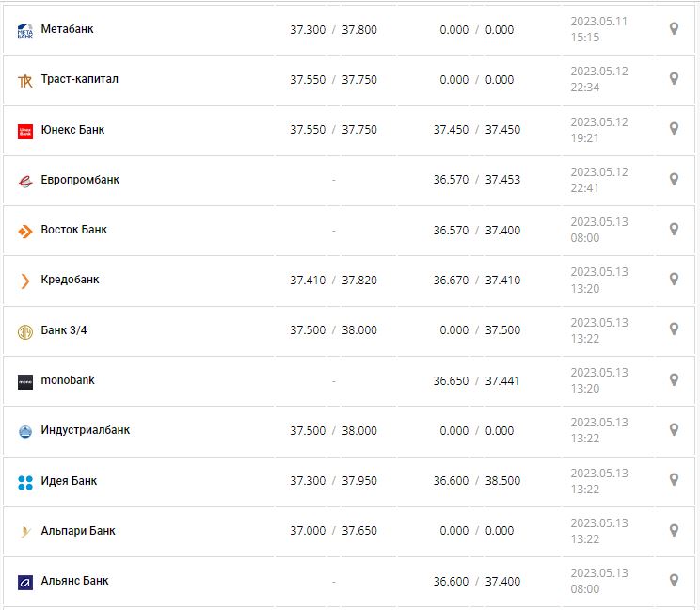Open the Банк 3/4 link

tap(64, 329)
